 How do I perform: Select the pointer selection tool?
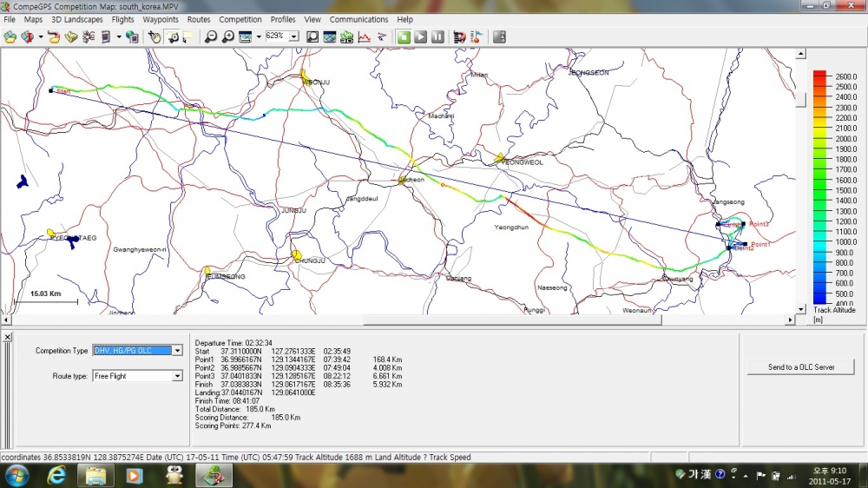click(187, 37)
